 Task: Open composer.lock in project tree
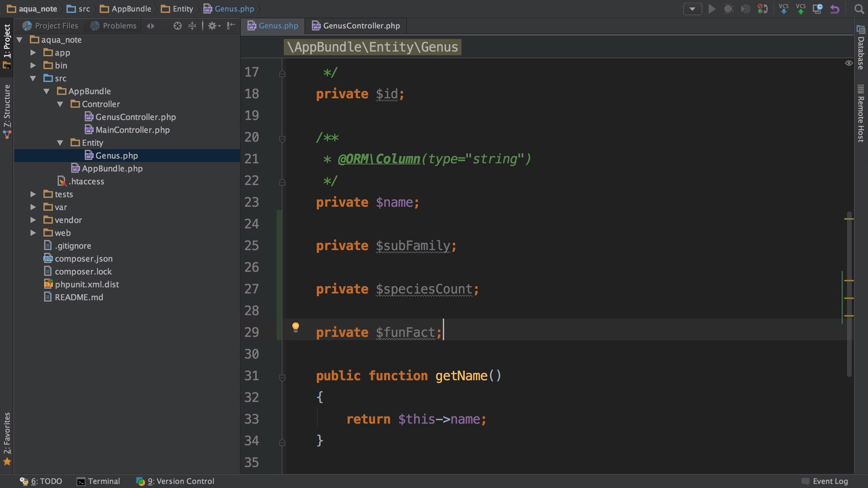click(78, 272)
